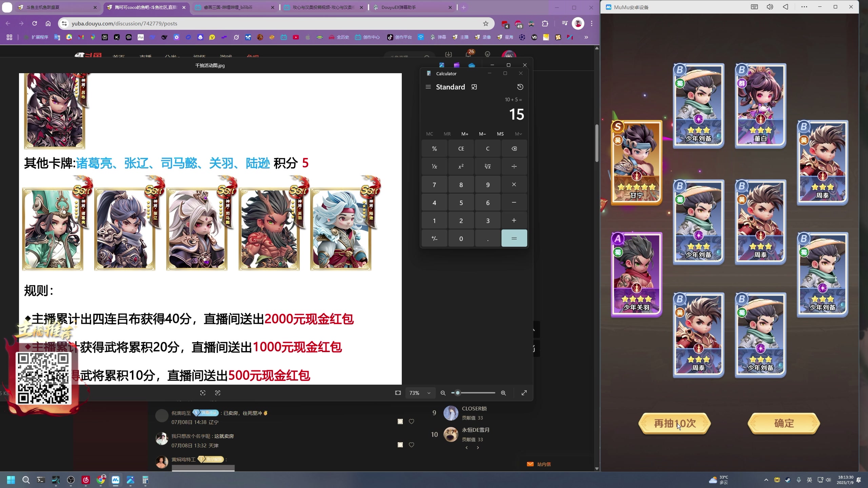Image resolution: width=868 pixels, height=488 pixels.
Task: Click MuMu back triangle icon
Action: click(x=786, y=7)
